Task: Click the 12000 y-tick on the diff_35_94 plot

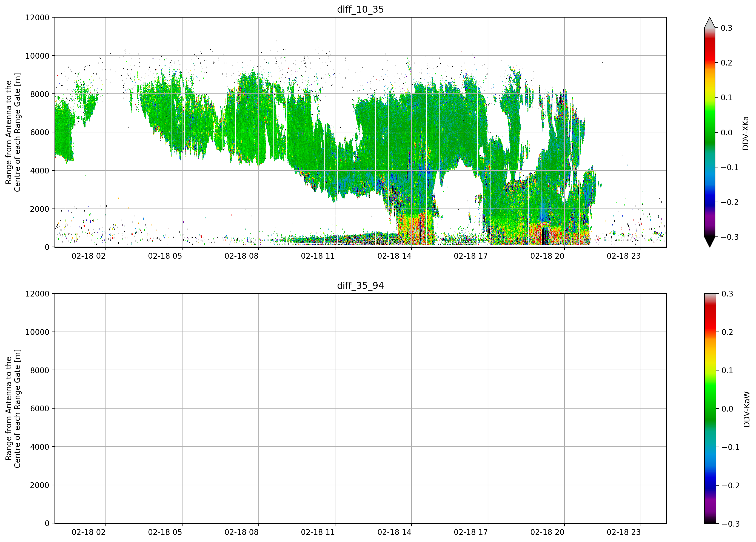Action: (37, 294)
